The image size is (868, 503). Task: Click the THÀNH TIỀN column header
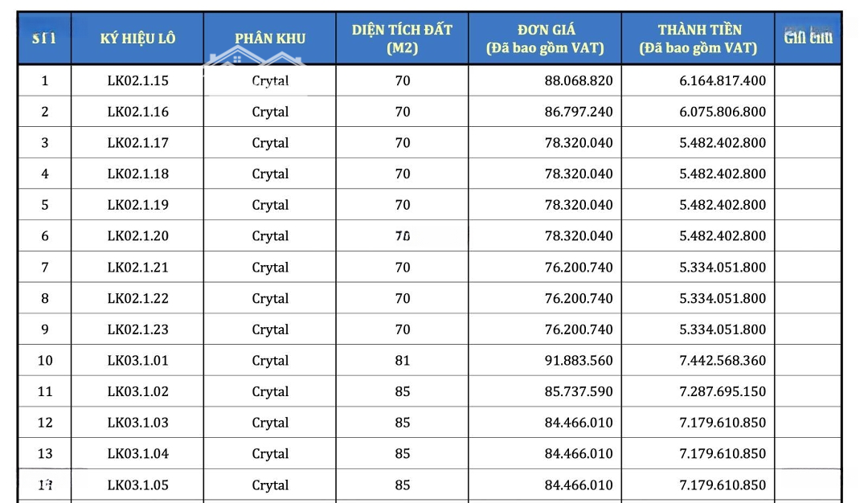(698, 39)
